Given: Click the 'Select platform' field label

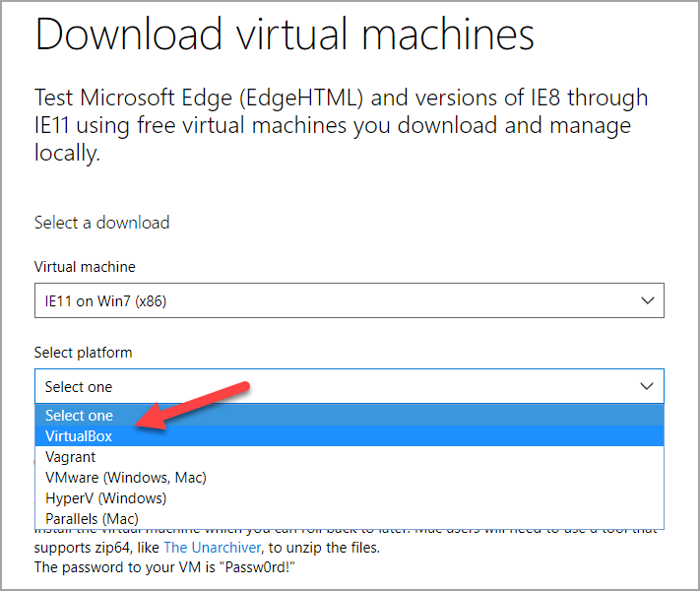Looking at the screenshot, I should click(83, 353).
